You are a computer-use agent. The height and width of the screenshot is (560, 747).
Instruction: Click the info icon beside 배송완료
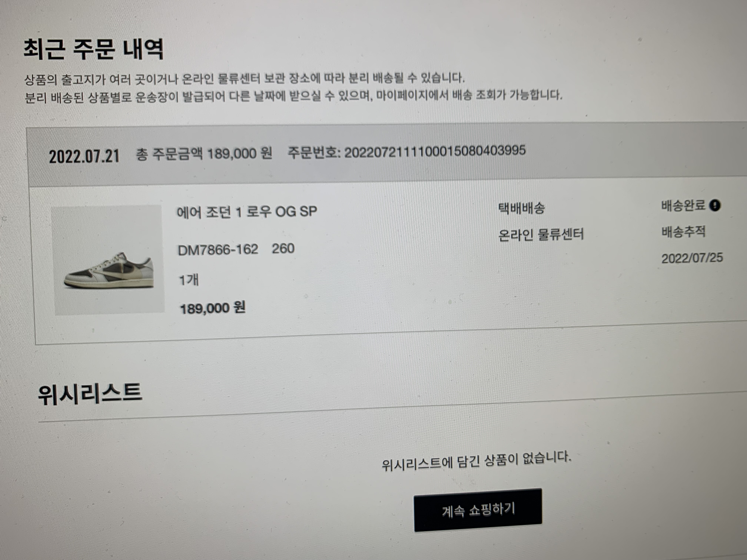[715, 205]
